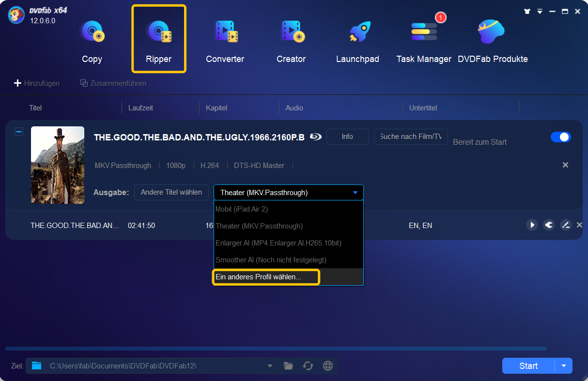Click Andere Titel wählen
The width and height of the screenshot is (588, 381).
[171, 192]
